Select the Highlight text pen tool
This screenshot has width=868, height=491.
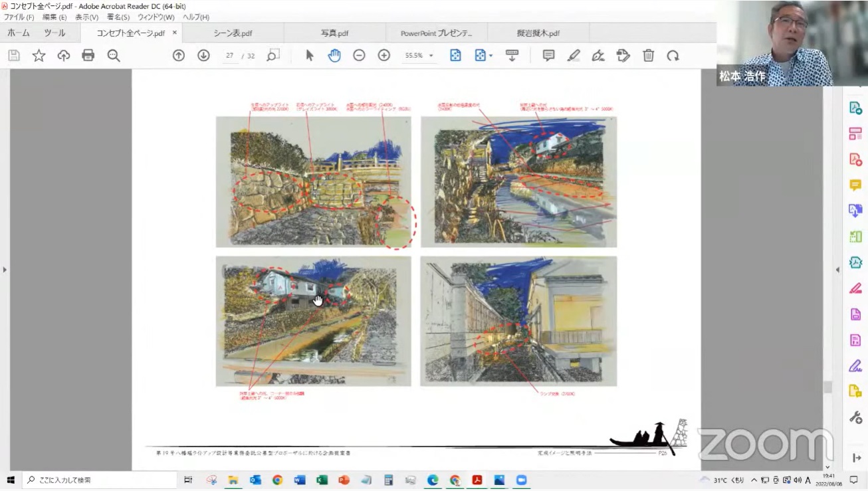coord(574,56)
